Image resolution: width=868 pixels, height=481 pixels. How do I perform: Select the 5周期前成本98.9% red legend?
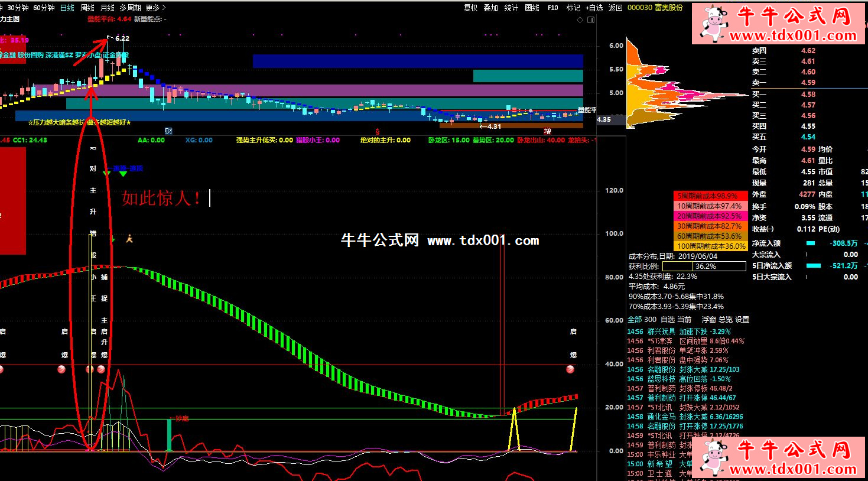point(710,196)
